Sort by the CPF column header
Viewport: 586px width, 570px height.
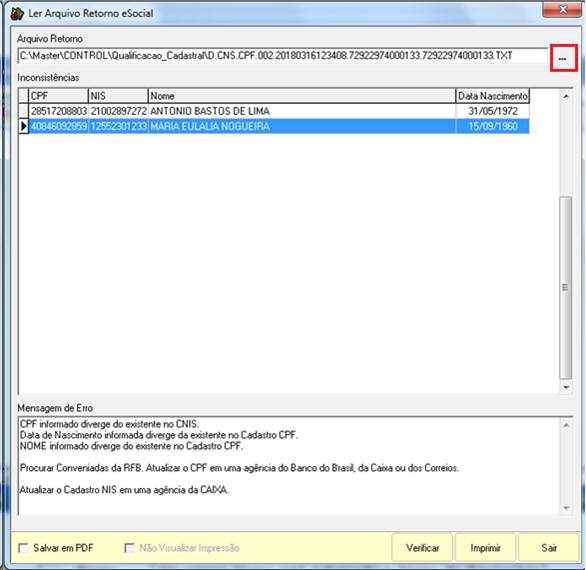tap(59, 96)
